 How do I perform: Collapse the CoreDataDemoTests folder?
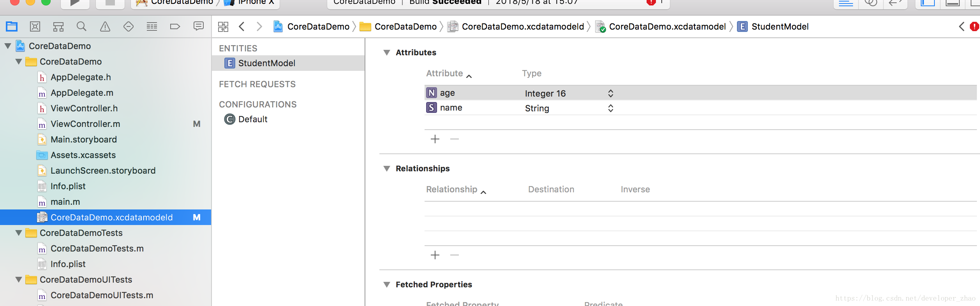pyautogui.click(x=19, y=233)
